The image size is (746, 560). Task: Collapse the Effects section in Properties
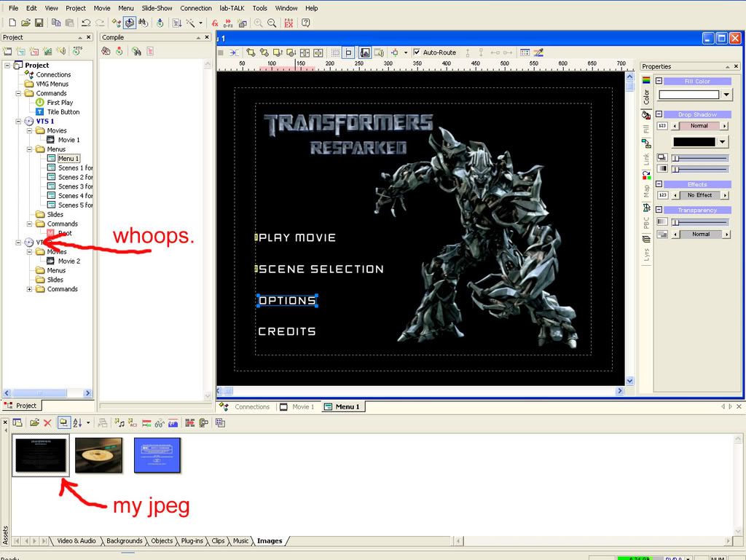tap(659, 184)
